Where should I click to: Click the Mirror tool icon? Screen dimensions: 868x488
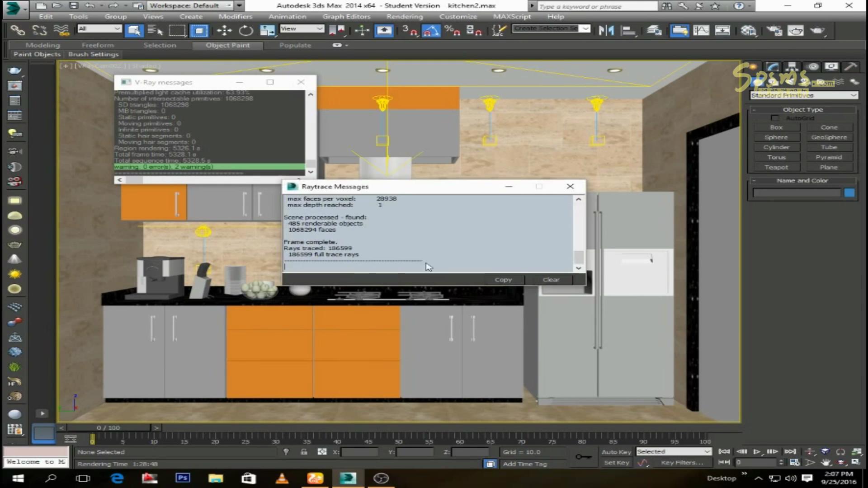pyautogui.click(x=606, y=30)
